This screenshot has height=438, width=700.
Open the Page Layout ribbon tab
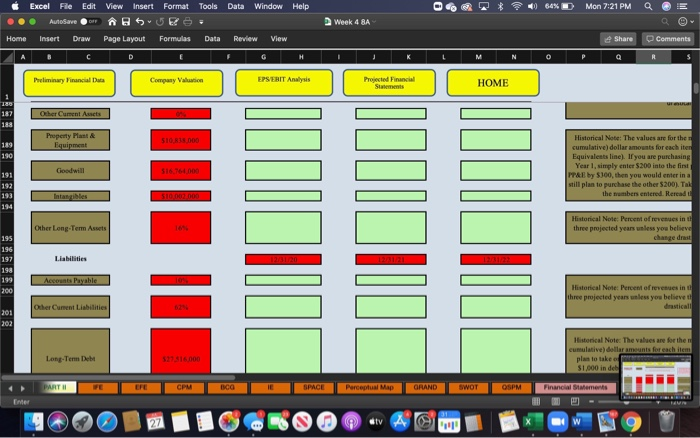tap(124, 39)
